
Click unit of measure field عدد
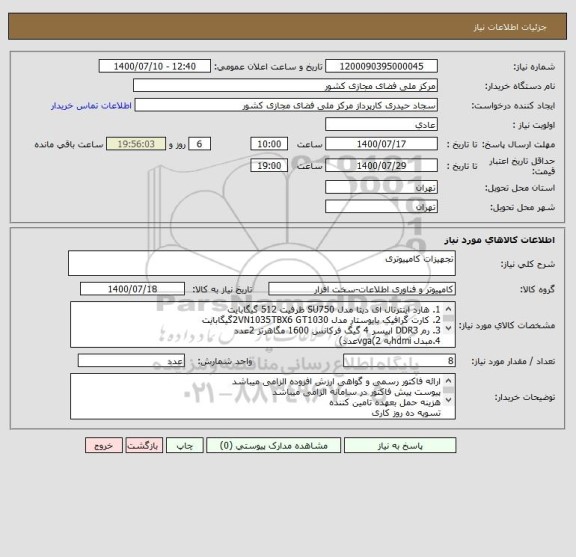131,361
